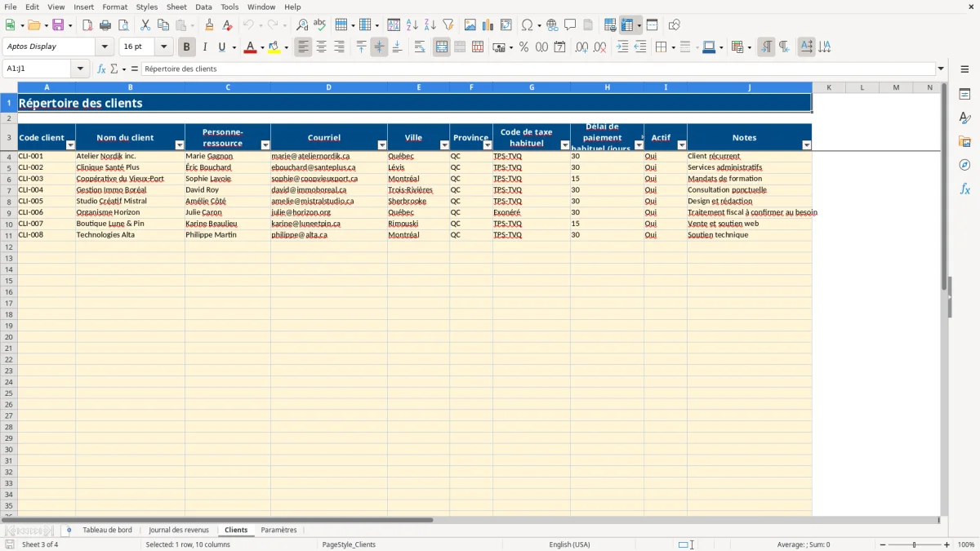
Task: Open the Sheet menu
Action: click(x=176, y=7)
